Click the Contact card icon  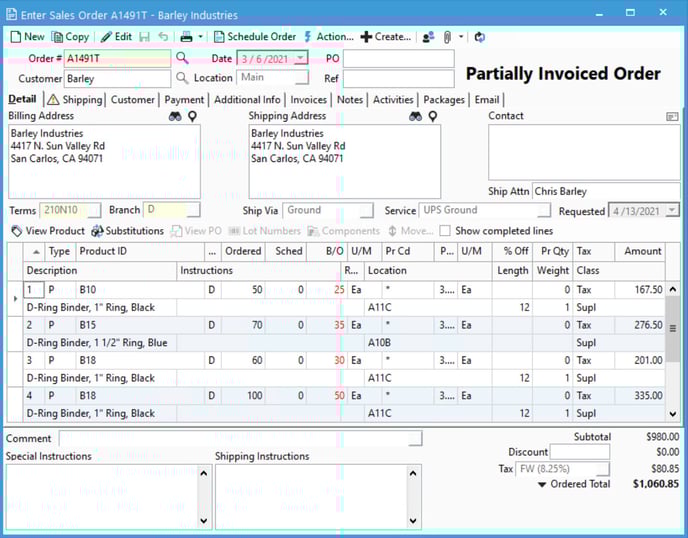[672, 116]
